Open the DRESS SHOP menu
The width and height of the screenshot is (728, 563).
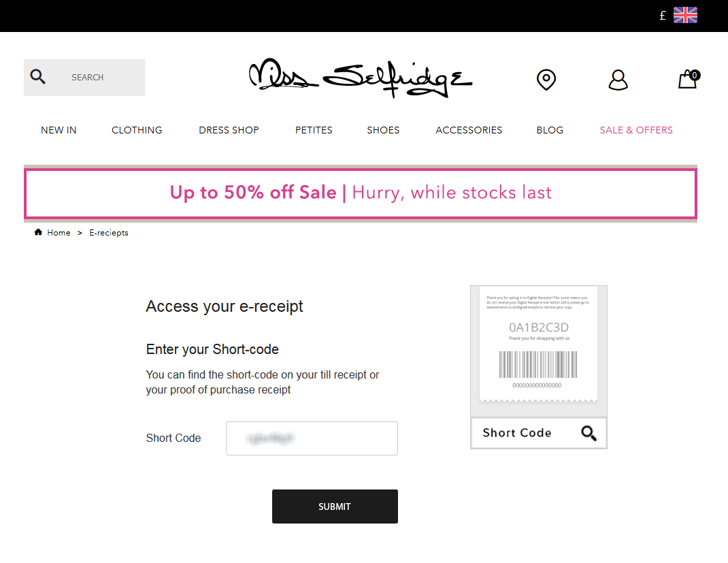229,130
